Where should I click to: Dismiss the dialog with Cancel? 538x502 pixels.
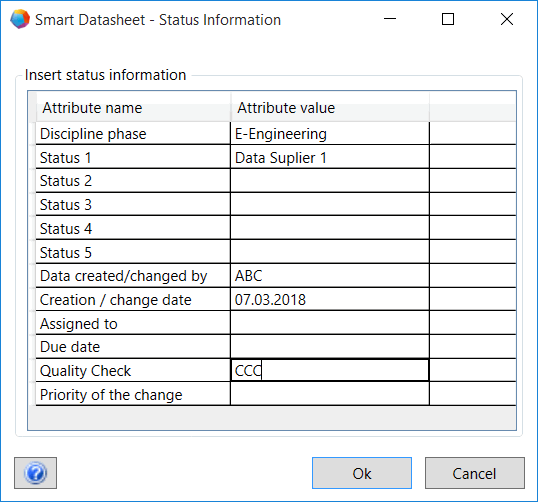[x=475, y=473]
